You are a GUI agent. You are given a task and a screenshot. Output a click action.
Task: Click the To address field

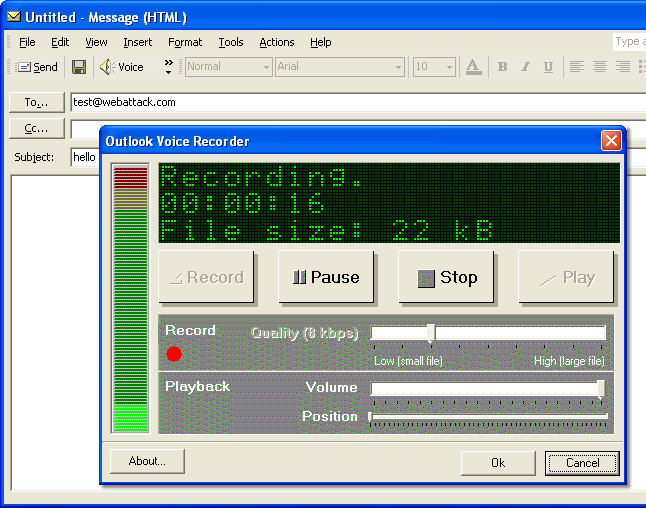(358, 102)
